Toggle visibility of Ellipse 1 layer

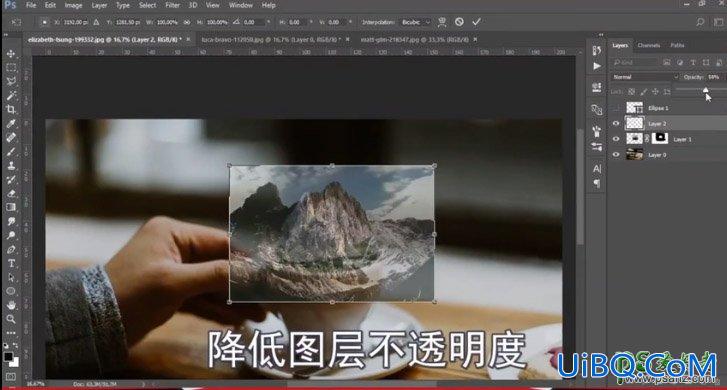coord(616,108)
